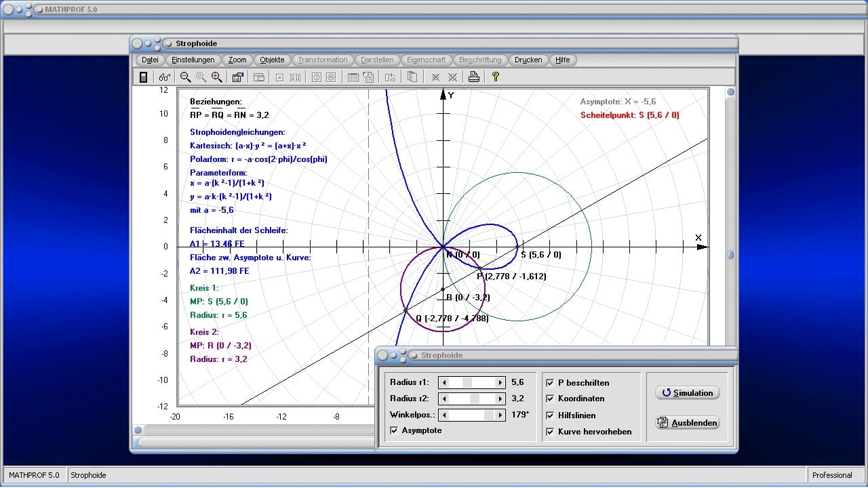Click the second circled symbol icon

pos(331,77)
